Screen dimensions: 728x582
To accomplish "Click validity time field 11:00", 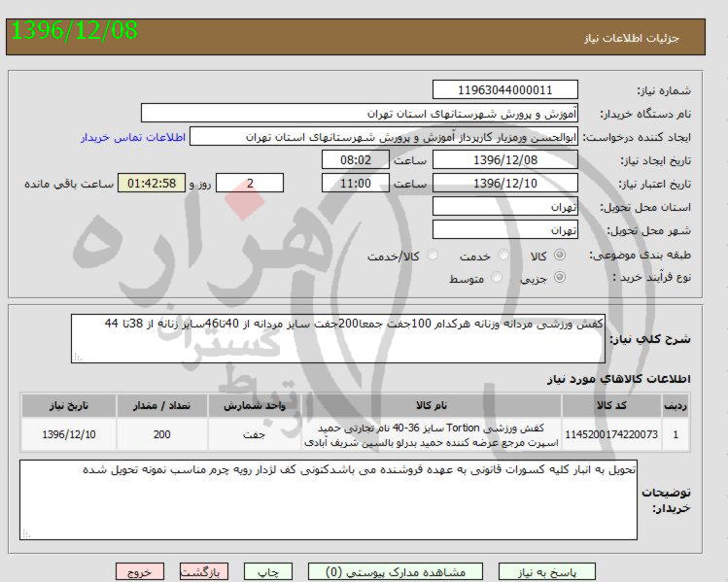I will click(356, 183).
